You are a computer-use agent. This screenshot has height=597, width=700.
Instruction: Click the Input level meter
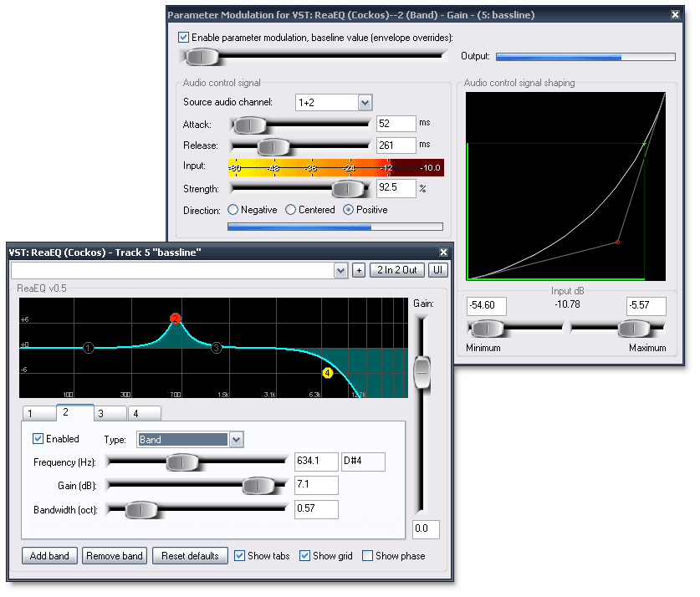pos(335,168)
